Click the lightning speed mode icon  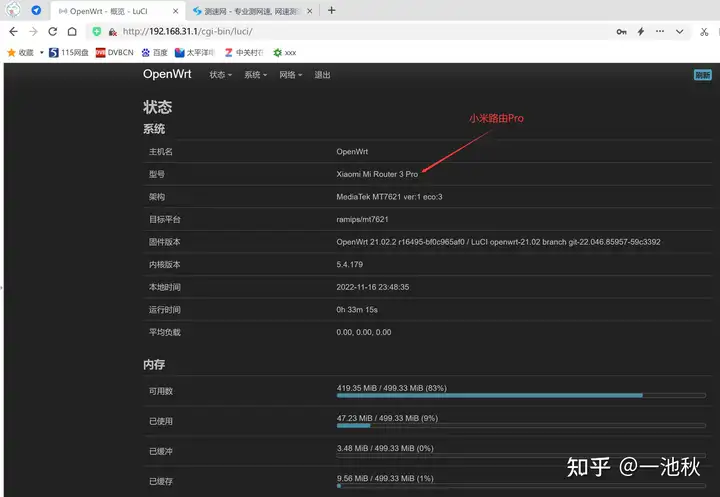coord(641,31)
